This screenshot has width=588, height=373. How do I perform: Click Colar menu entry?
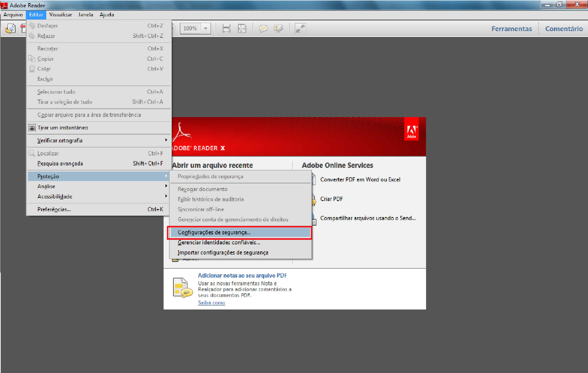[99, 69]
